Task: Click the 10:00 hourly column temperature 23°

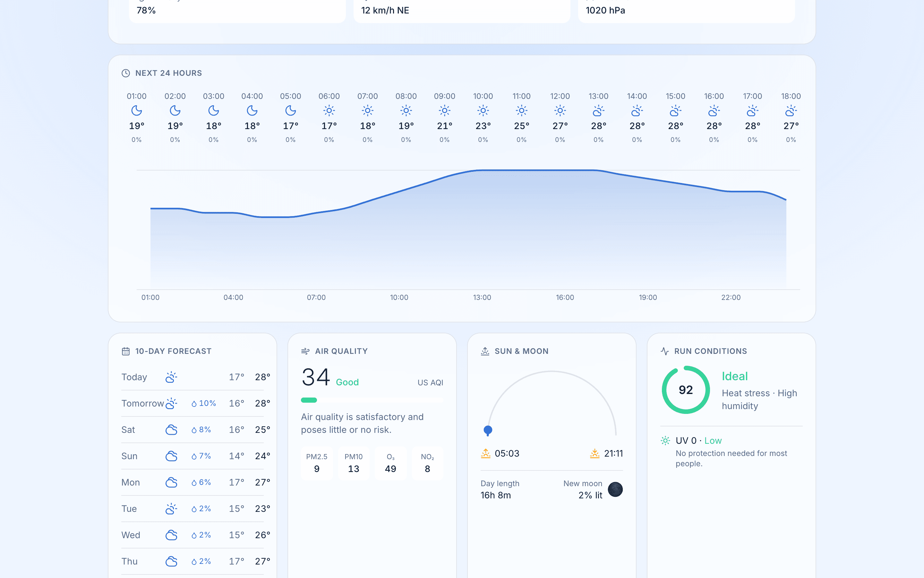Action: click(x=483, y=126)
